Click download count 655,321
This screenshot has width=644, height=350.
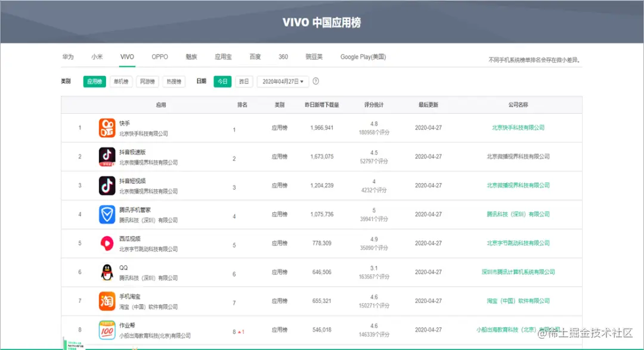click(x=322, y=301)
